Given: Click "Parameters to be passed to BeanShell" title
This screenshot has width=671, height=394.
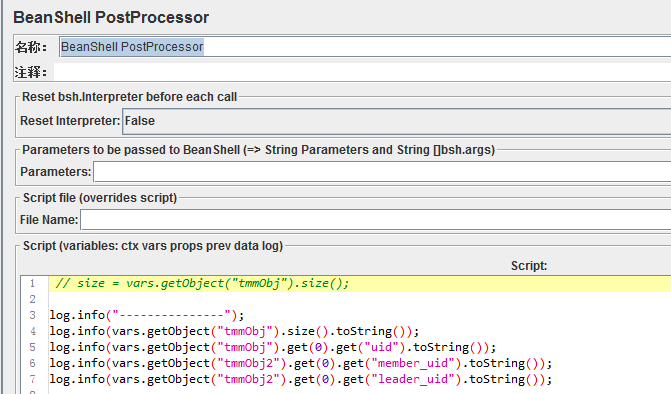Looking at the screenshot, I should [x=258, y=150].
